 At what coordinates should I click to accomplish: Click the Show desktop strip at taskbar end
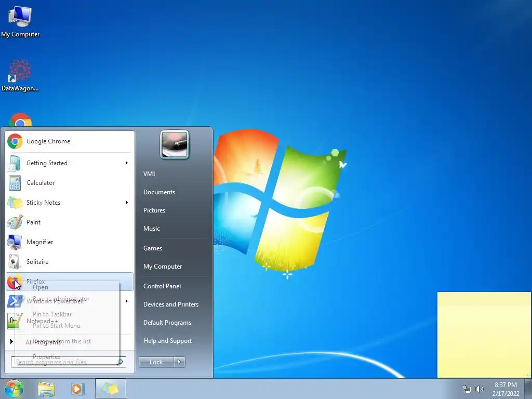click(528, 389)
